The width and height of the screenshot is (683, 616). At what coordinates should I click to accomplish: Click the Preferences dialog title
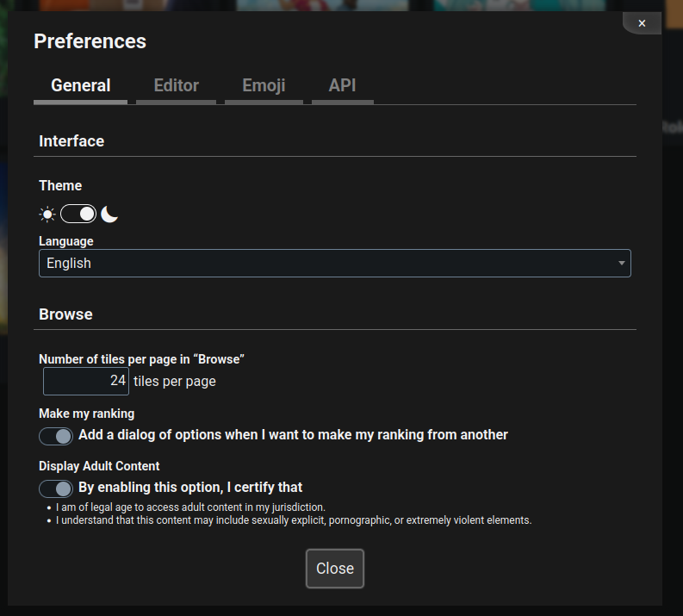pos(90,41)
